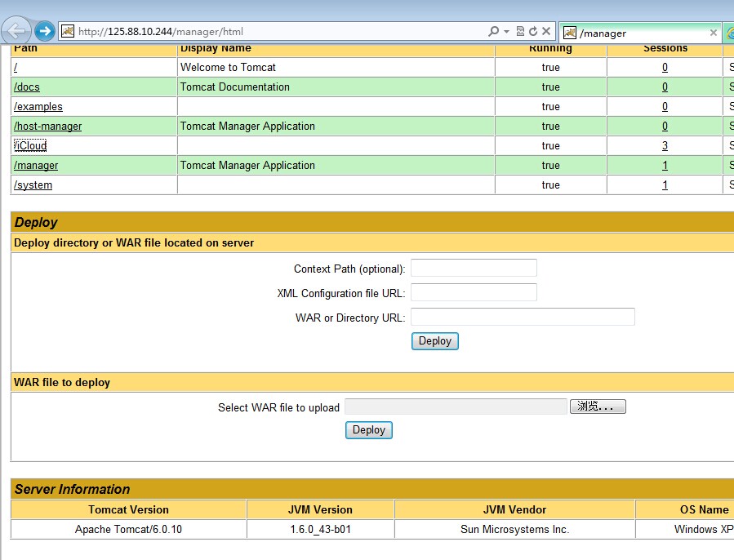Click the browser back arrow button

point(16,31)
